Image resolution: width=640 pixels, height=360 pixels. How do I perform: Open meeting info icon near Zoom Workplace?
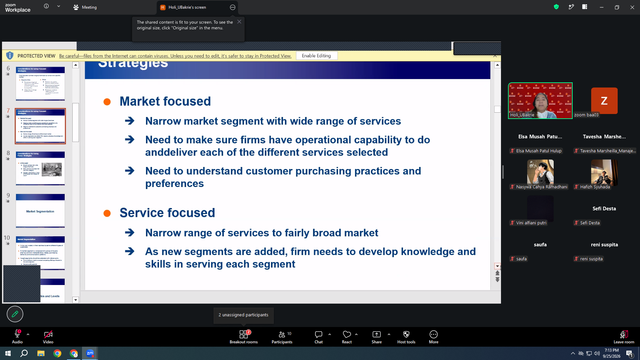pos(46,7)
